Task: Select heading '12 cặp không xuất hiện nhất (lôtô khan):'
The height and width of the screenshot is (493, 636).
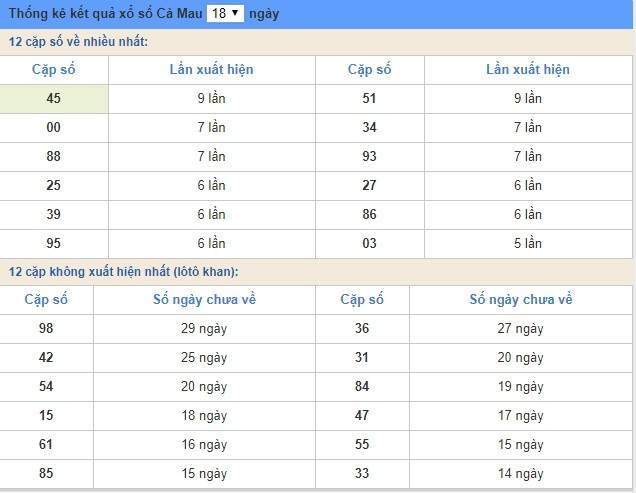Action: point(124,271)
